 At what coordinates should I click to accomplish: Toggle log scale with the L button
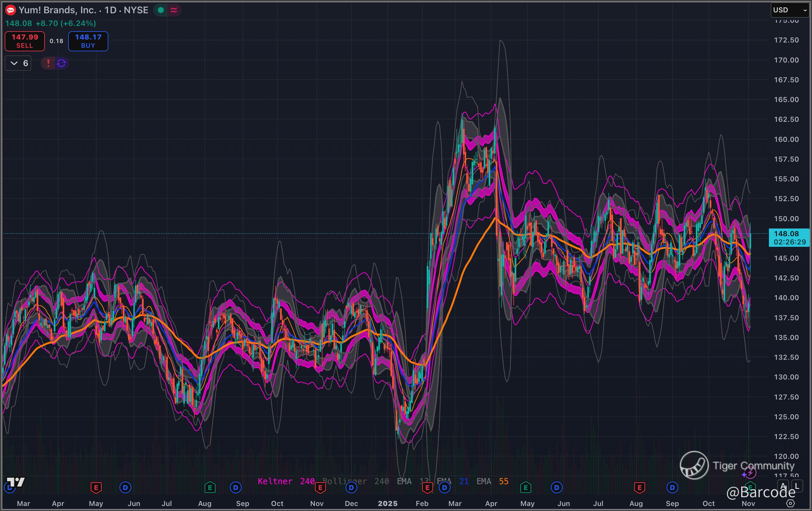coord(797,486)
